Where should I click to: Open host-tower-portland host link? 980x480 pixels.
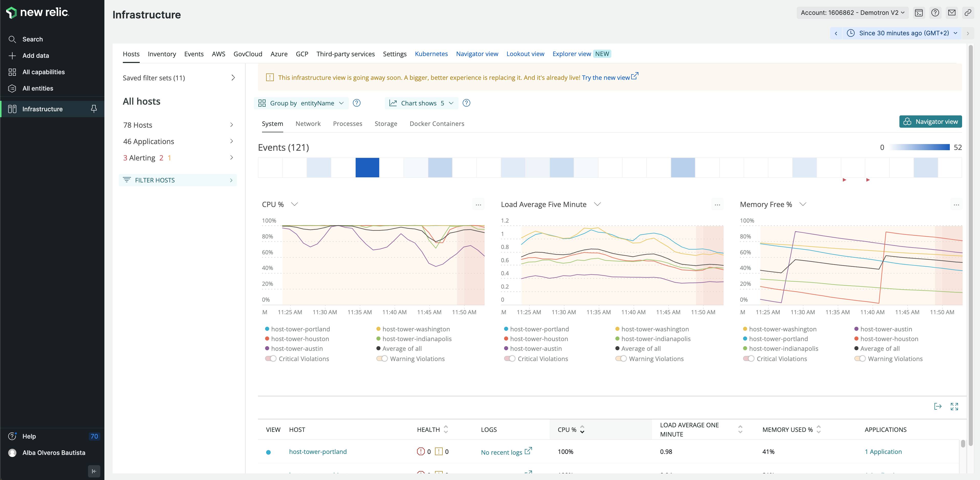318,452
